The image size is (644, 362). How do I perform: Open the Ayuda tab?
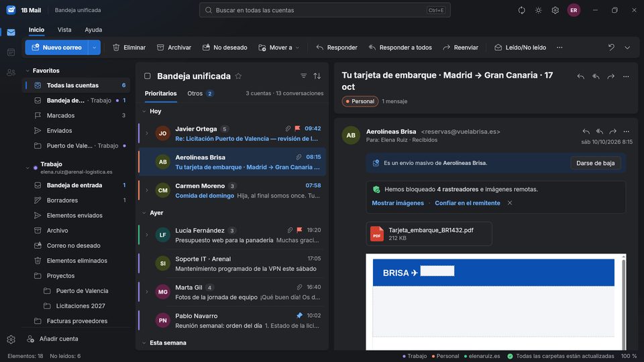(x=93, y=30)
